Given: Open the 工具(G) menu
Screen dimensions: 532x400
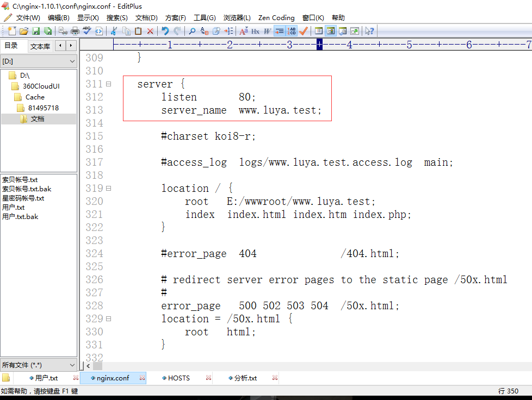Looking at the screenshot, I should point(205,18).
